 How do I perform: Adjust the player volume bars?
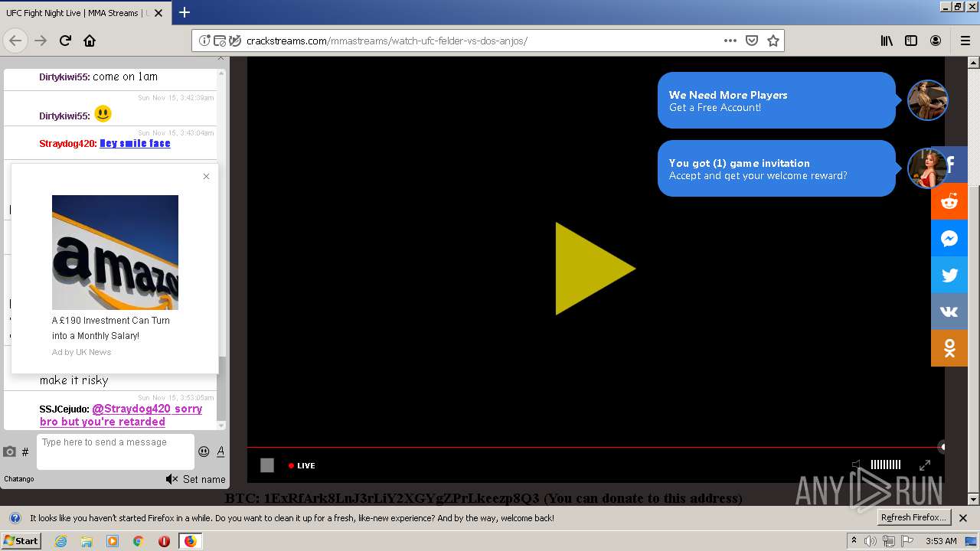886,465
